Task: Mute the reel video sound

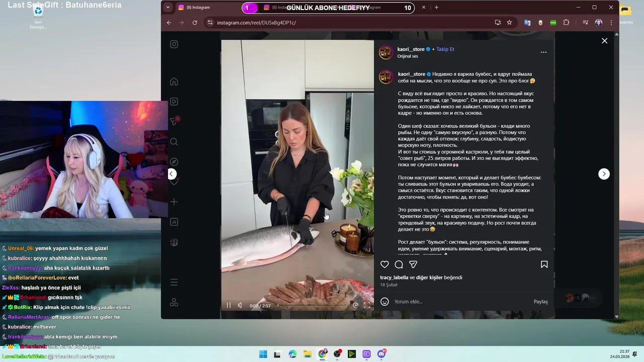Action: pos(240,305)
